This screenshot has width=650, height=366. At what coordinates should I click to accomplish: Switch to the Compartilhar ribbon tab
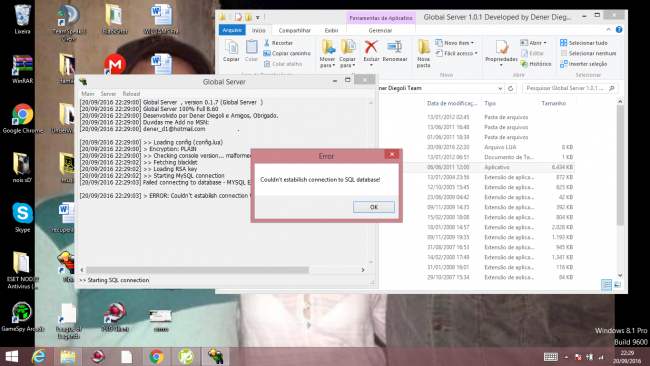coord(294,30)
